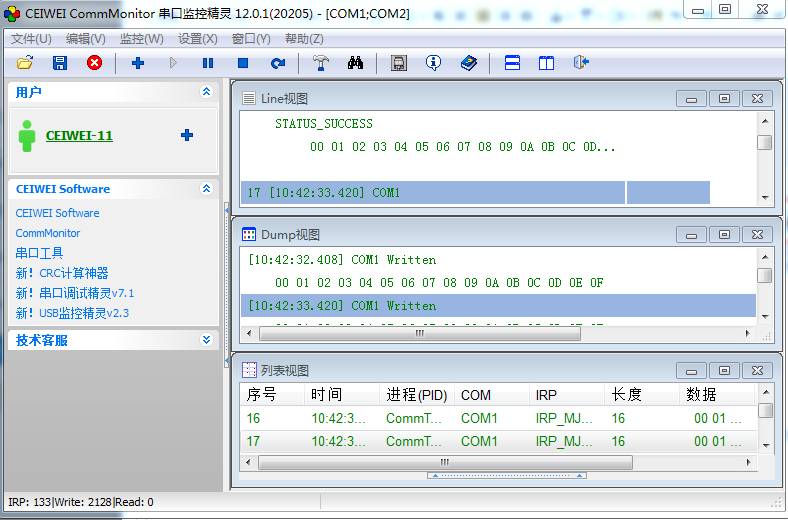Add a new monitor with blue plus icon
788x520 pixels.
tap(138, 63)
